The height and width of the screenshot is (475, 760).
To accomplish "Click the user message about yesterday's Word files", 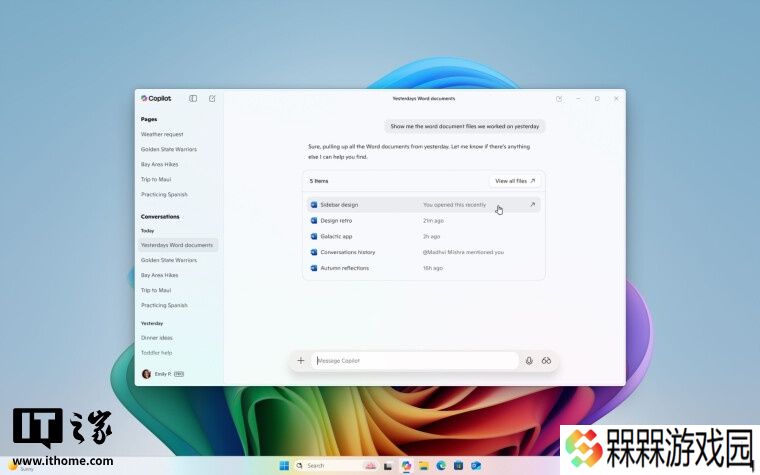I will [465, 126].
